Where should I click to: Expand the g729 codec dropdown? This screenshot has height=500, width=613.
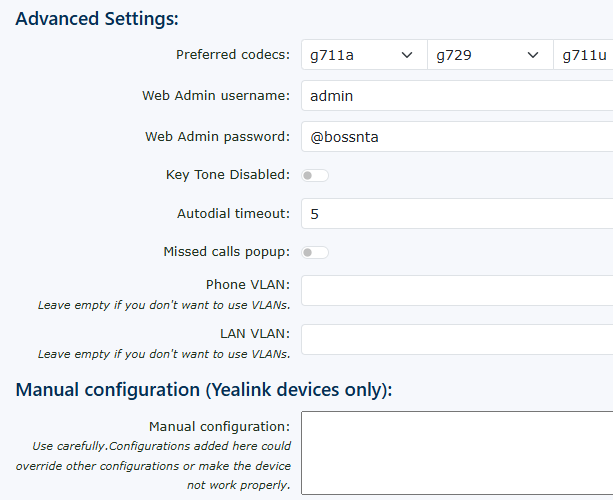(x=490, y=55)
